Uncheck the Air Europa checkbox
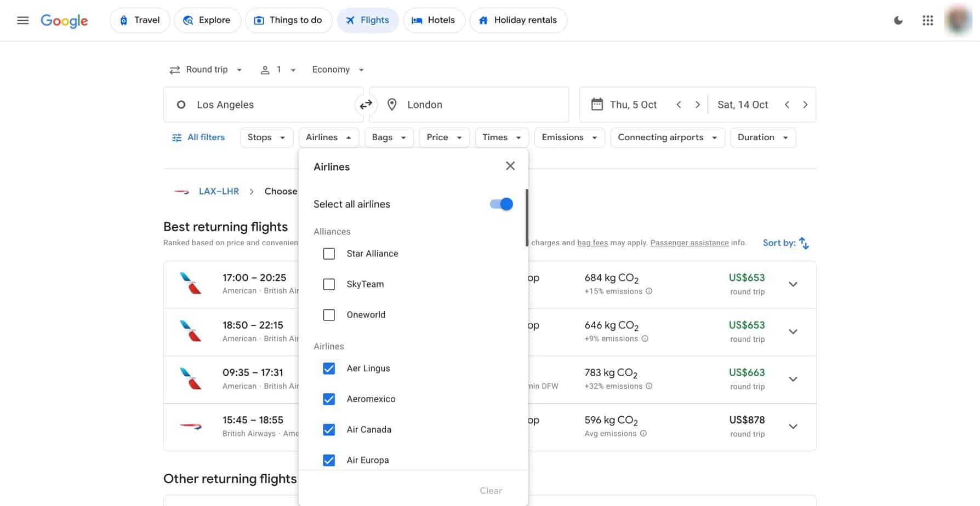The image size is (980, 506). tap(329, 461)
